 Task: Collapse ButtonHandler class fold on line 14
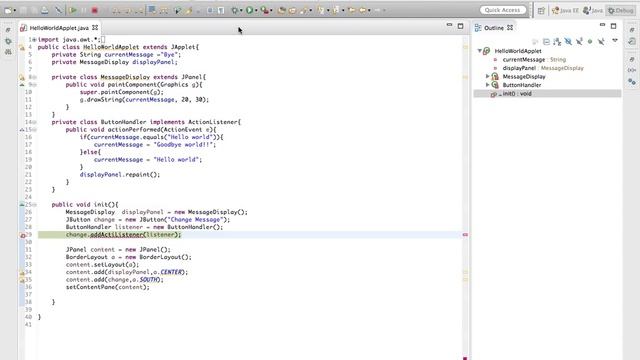[34, 122]
